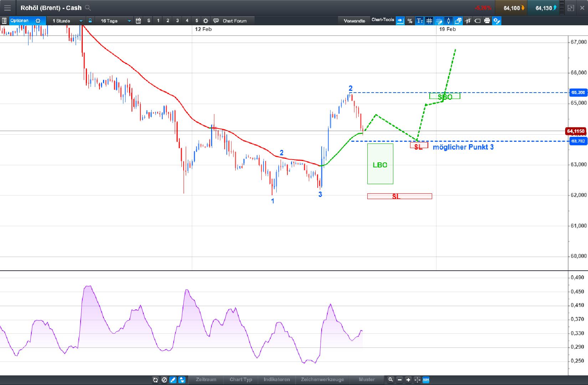Expand the Chart-Tools menu

click(x=383, y=20)
